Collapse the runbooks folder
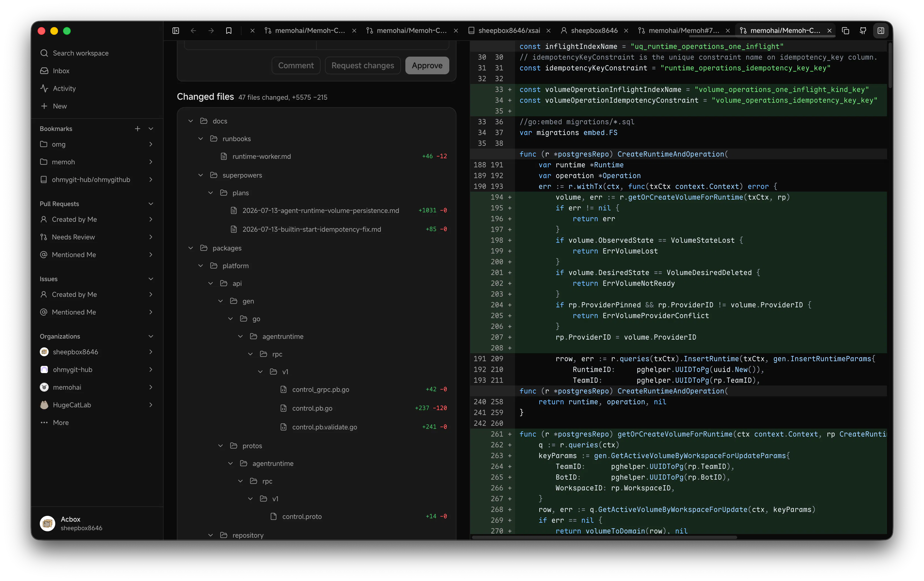Image resolution: width=924 pixels, height=581 pixels. (201, 139)
